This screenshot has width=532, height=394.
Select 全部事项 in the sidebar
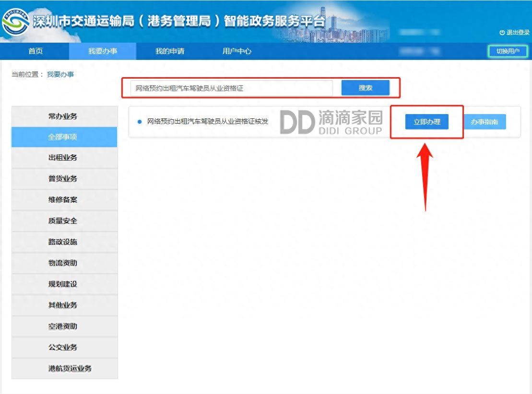tap(64, 137)
